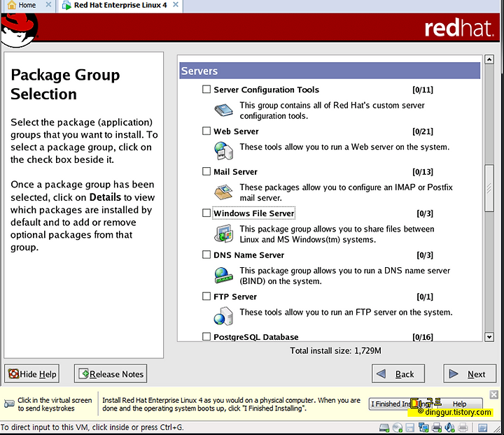
Task: Click the Home tab house icon
Action: [x=12, y=5]
